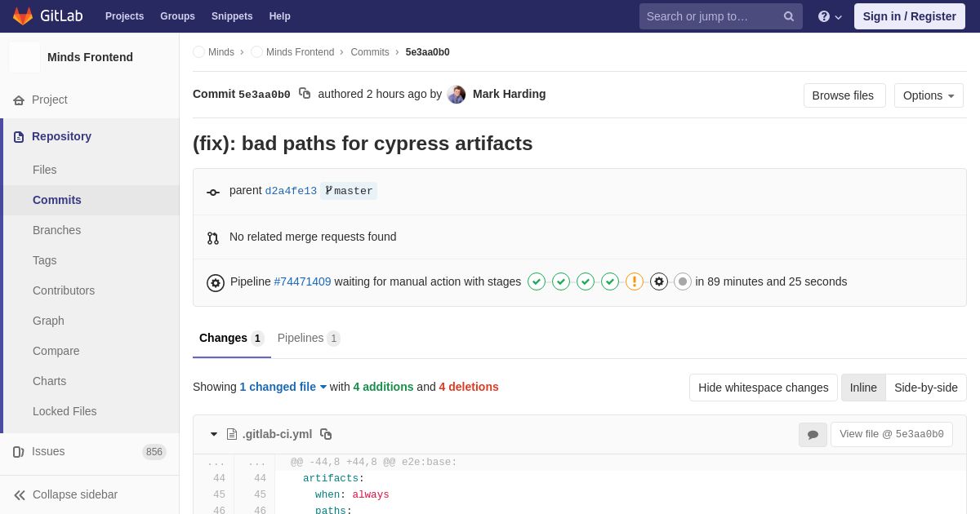Click the second passed pipeline stage icon

tap(561, 281)
